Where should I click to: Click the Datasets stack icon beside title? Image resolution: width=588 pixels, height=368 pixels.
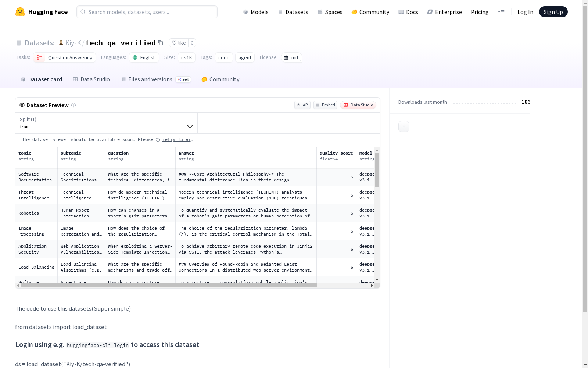[x=19, y=43]
